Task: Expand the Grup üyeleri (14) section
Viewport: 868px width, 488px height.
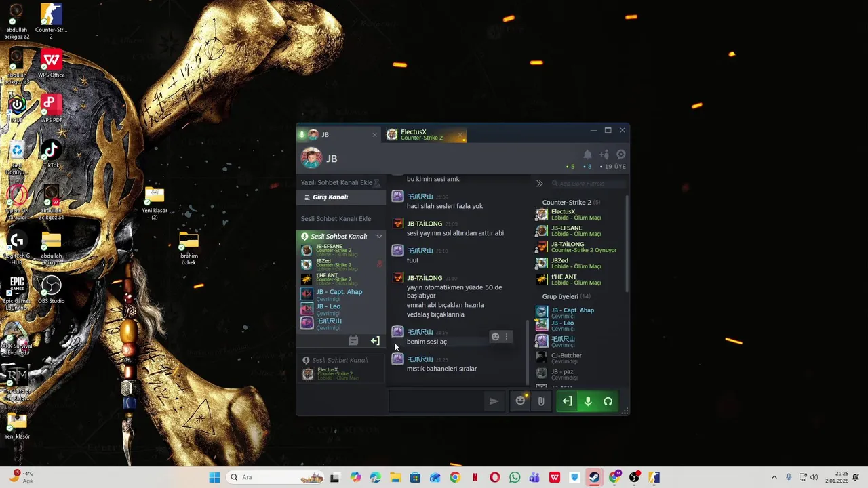Action: 566,297
